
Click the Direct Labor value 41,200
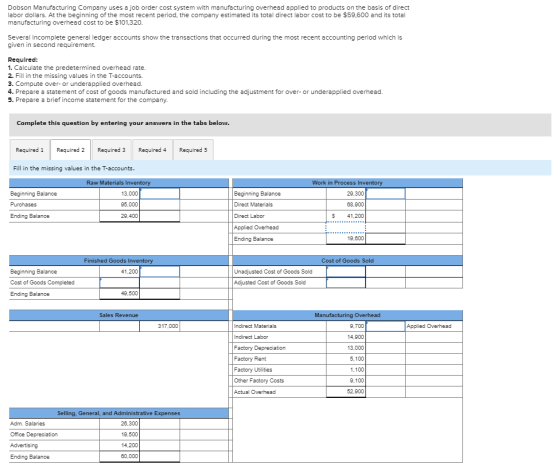click(x=346, y=216)
